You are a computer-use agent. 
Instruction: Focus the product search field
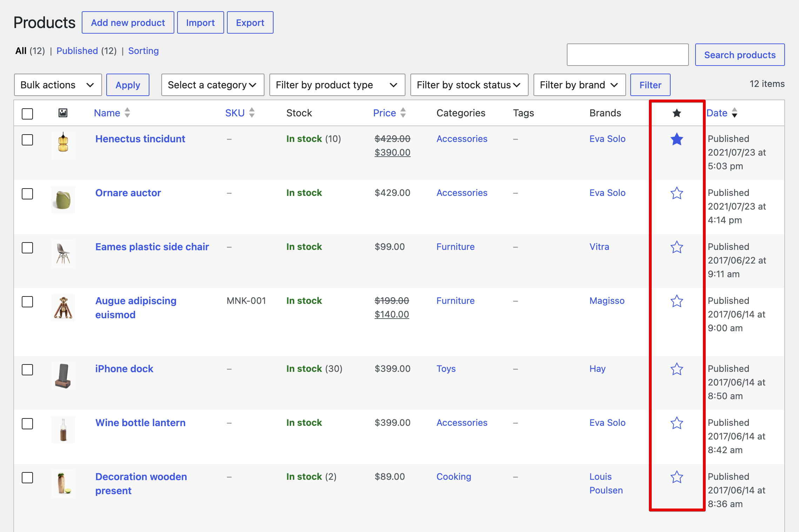pyautogui.click(x=627, y=55)
